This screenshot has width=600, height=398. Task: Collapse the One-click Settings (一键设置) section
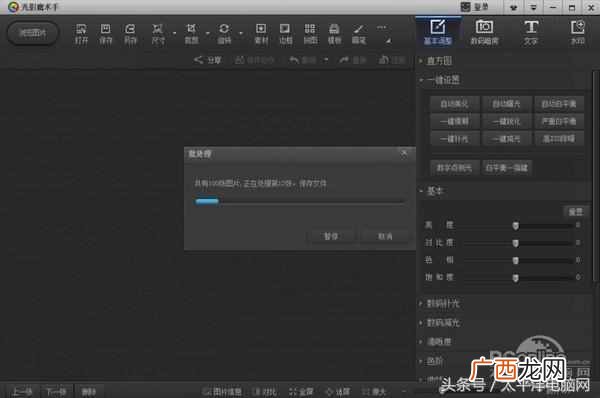(421, 80)
